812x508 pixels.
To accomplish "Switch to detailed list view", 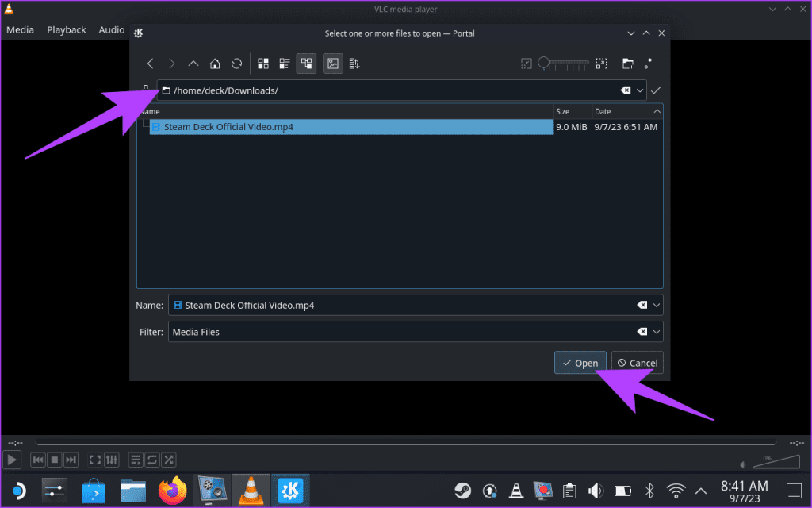I will pos(284,63).
